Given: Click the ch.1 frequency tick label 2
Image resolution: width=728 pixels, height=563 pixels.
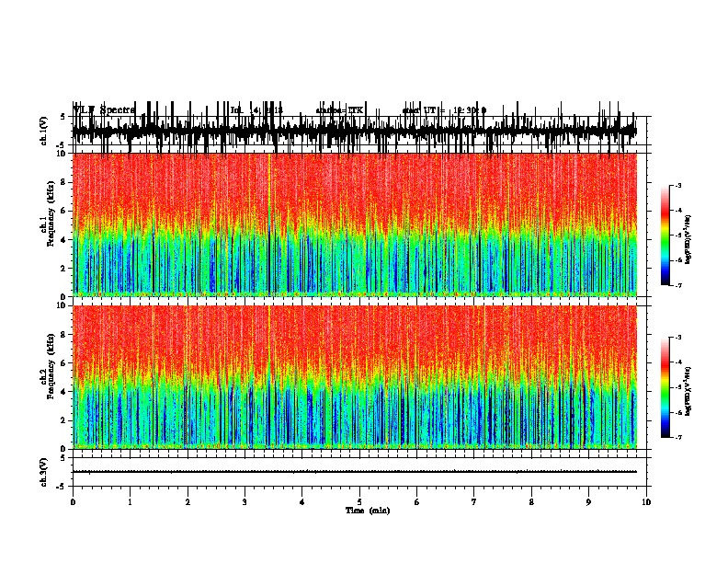Looking at the screenshot, I should [x=64, y=269].
